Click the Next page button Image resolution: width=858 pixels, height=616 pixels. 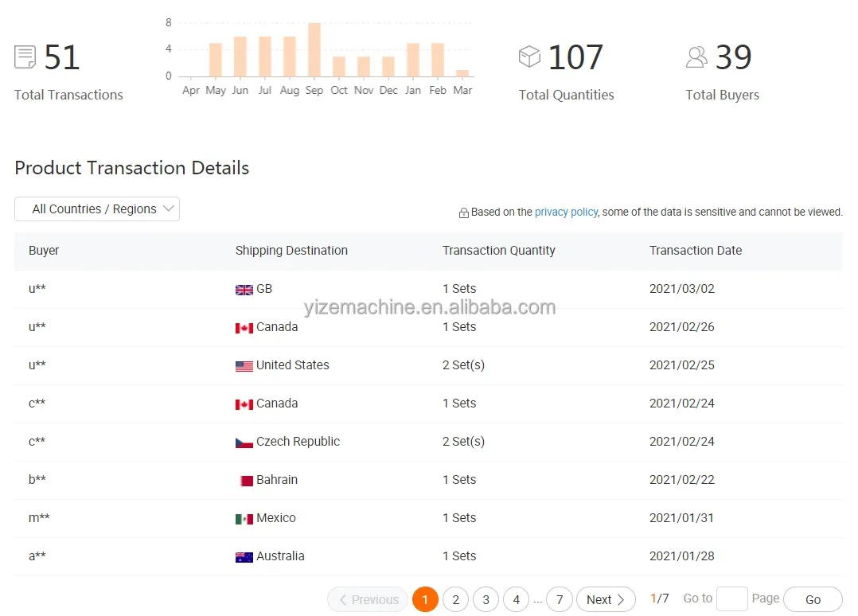(x=606, y=599)
